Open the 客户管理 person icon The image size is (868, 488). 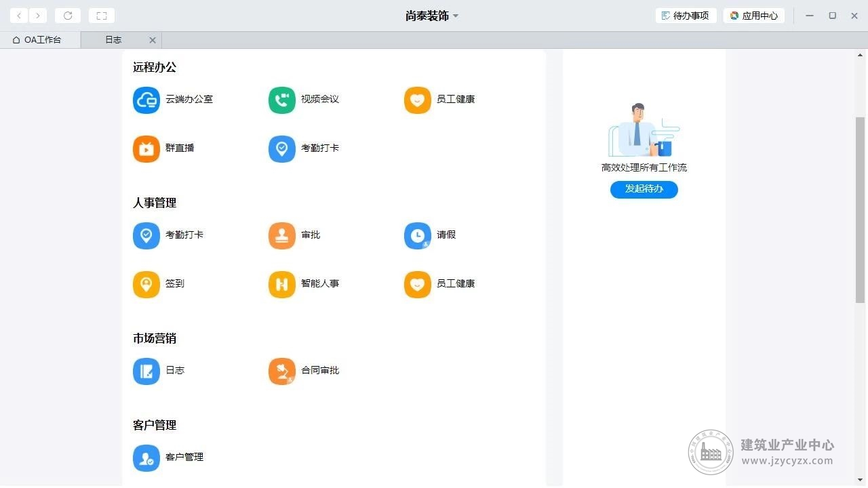(146, 458)
